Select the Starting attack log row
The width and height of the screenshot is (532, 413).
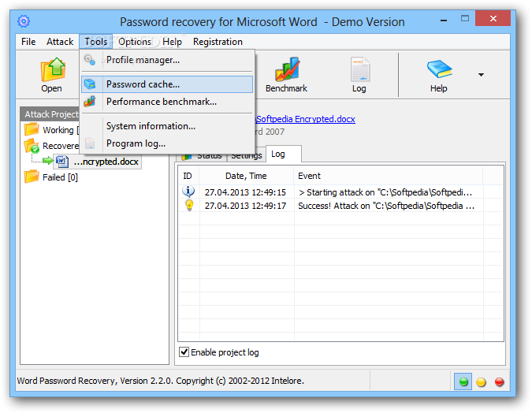pos(341,192)
